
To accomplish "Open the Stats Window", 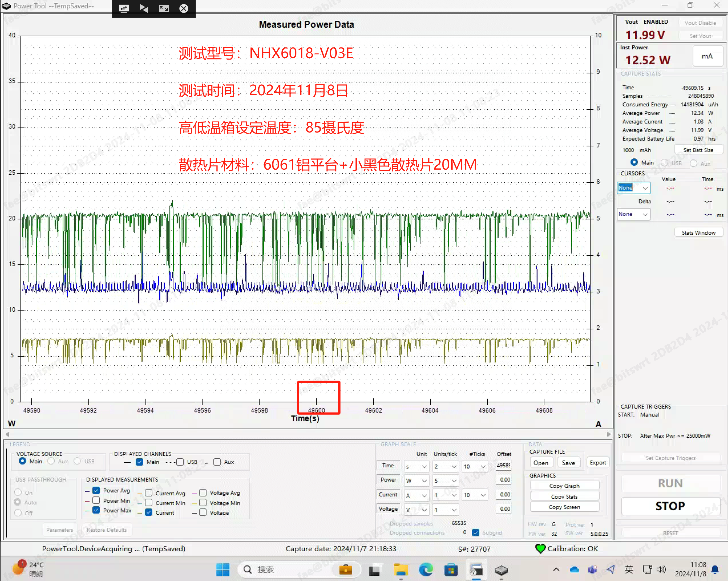I will pos(698,233).
